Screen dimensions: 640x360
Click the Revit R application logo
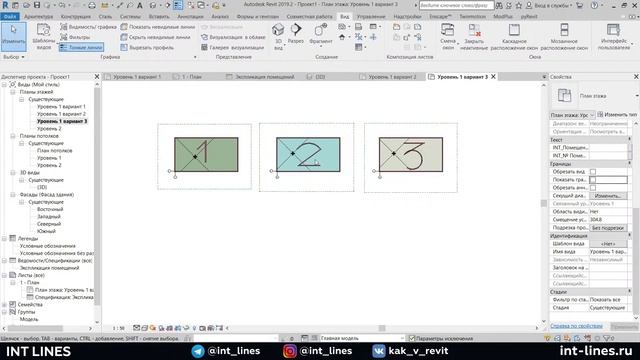pyautogui.click(x=5, y=5)
